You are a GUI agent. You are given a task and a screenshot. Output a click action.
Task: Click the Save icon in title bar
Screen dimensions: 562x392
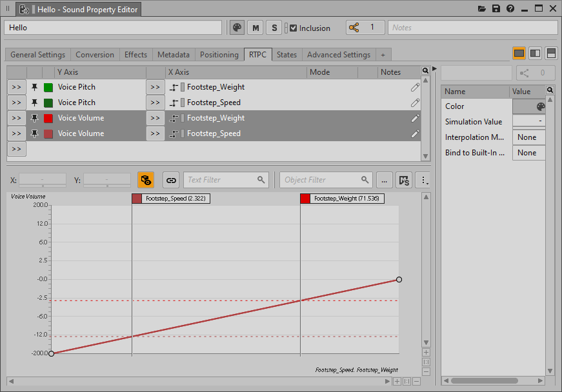(496, 9)
